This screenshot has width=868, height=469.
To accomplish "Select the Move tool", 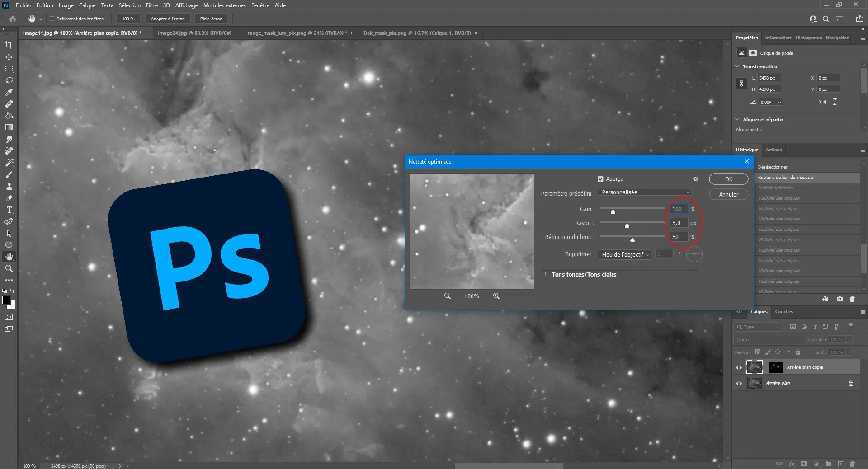I will (x=9, y=57).
